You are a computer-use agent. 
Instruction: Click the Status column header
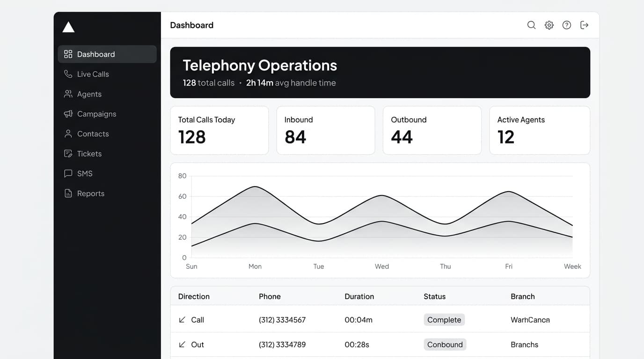(434, 296)
